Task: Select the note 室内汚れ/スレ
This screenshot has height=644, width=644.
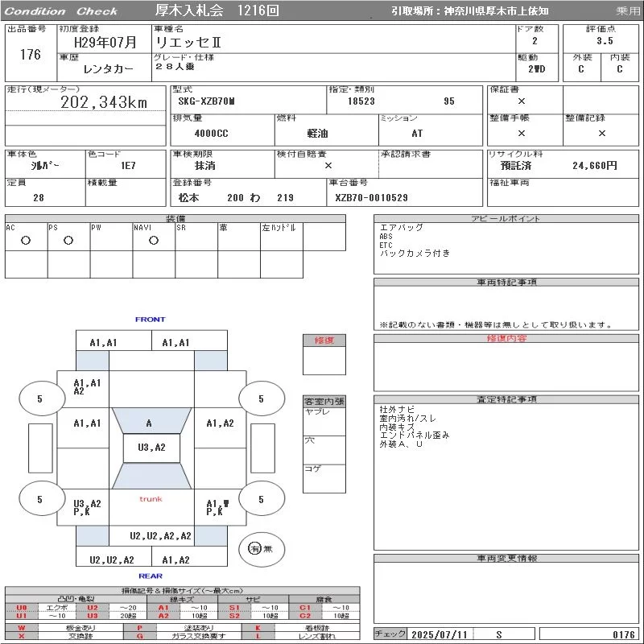Action: click(408, 418)
